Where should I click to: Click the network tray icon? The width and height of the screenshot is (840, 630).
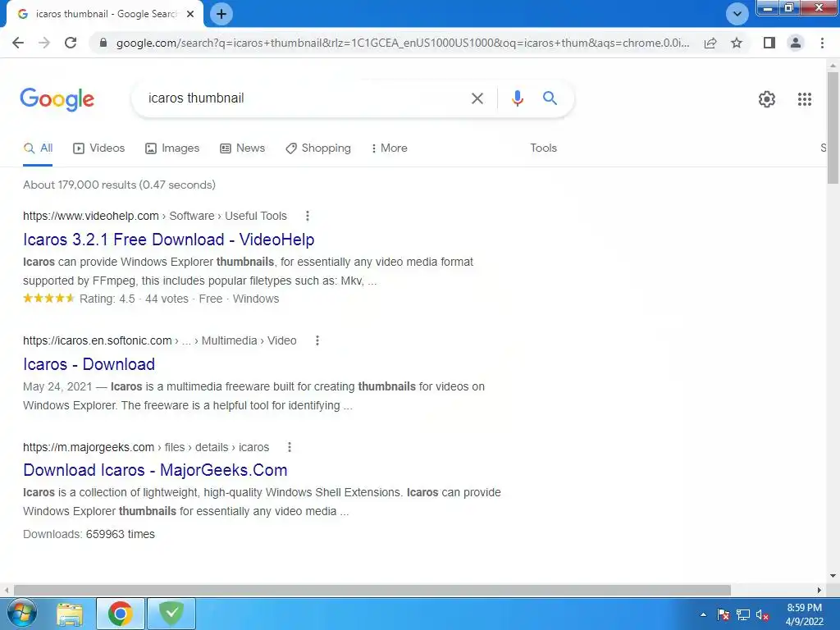click(743, 614)
